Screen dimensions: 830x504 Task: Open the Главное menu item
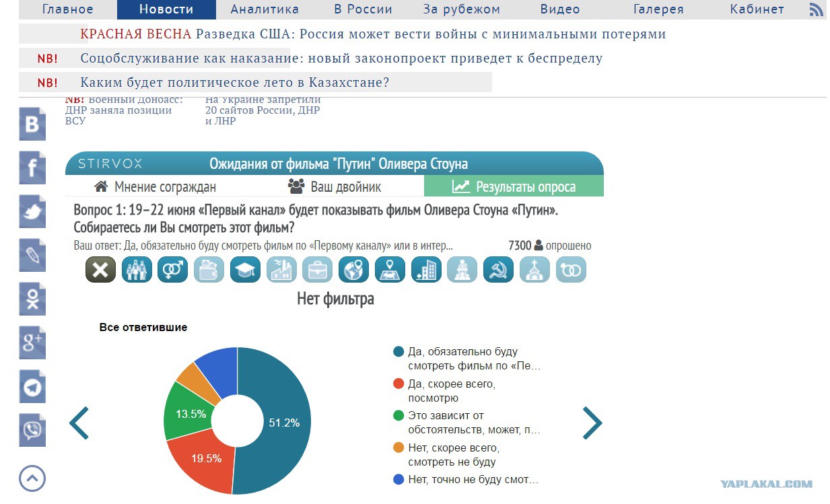click(x=68, y=9)
